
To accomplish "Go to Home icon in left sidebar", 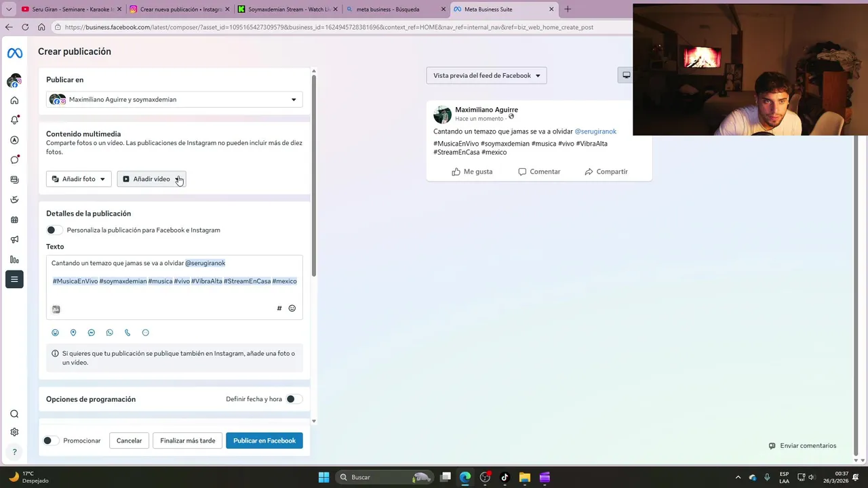I will [x=14, y=100].
